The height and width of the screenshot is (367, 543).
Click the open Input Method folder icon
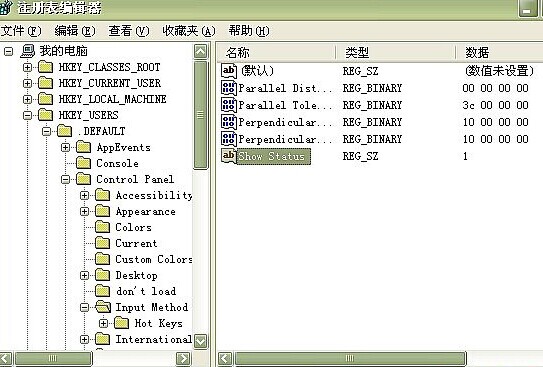click(103, 307)
